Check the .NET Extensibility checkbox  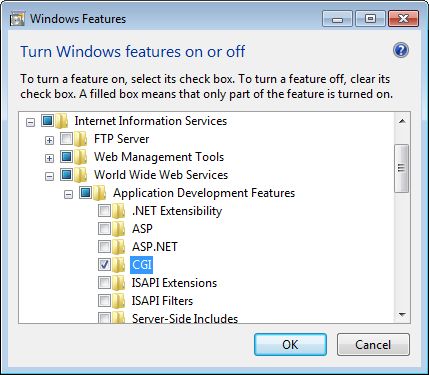(x=104, y=211)
